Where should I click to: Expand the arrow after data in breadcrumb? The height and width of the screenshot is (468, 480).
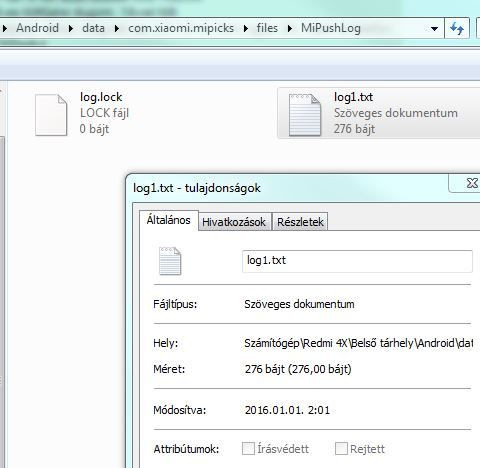pos(117,29)
